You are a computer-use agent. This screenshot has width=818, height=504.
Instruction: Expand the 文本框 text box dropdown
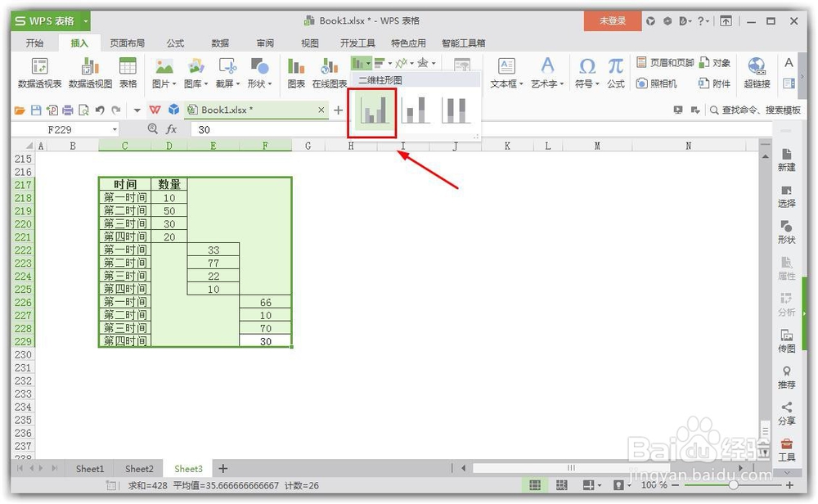tap(522, 83)
